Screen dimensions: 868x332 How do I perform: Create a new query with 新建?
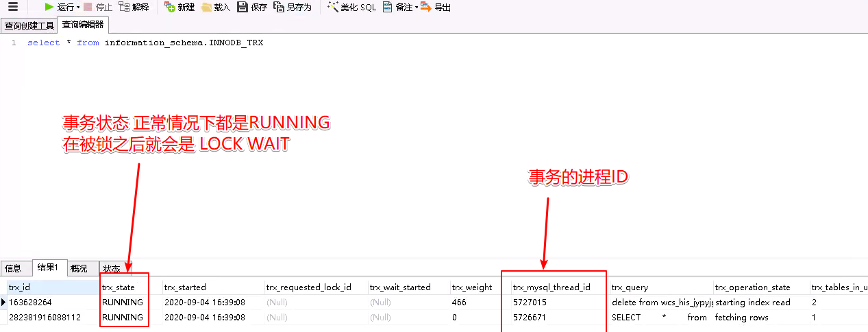pyautogui.click(x=170, y=7)
